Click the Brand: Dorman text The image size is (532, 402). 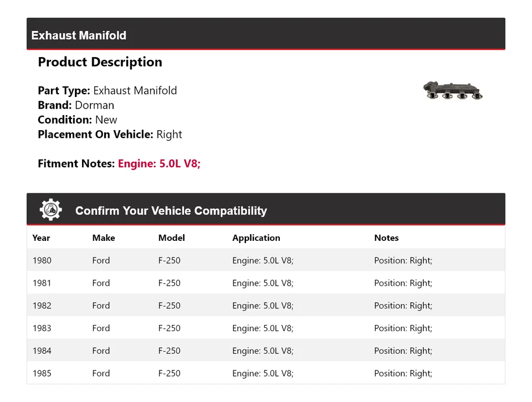pyautogui.click(x=76, y=105)
